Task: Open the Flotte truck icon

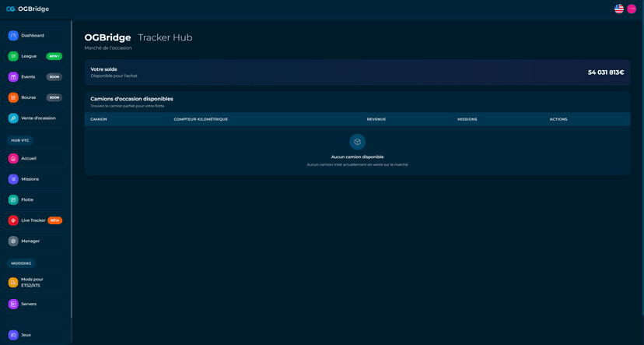Action: tap(13, 200)
